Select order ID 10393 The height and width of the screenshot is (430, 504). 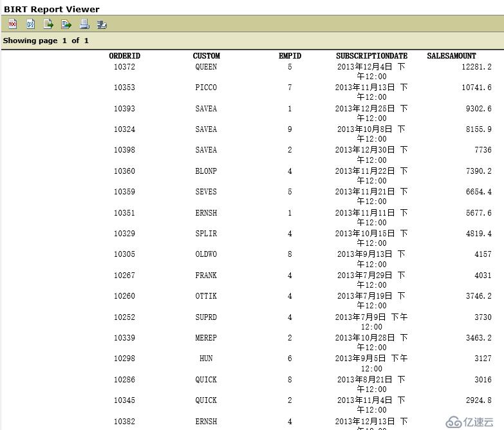124,109
